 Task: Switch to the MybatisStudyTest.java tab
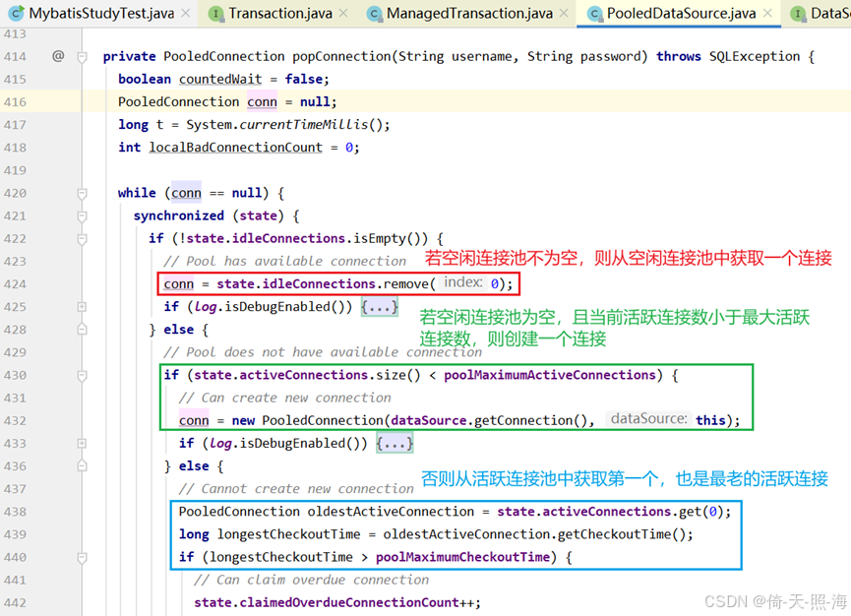(101, 13)
